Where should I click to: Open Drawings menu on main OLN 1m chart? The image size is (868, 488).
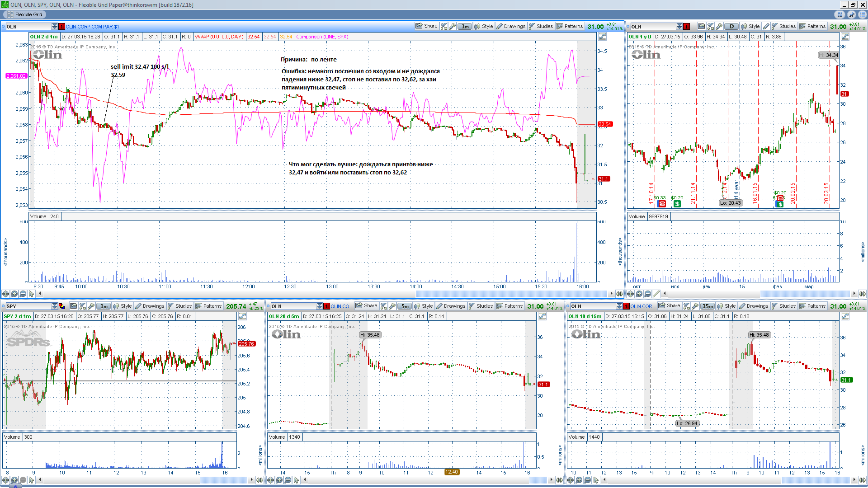[511, 26]
